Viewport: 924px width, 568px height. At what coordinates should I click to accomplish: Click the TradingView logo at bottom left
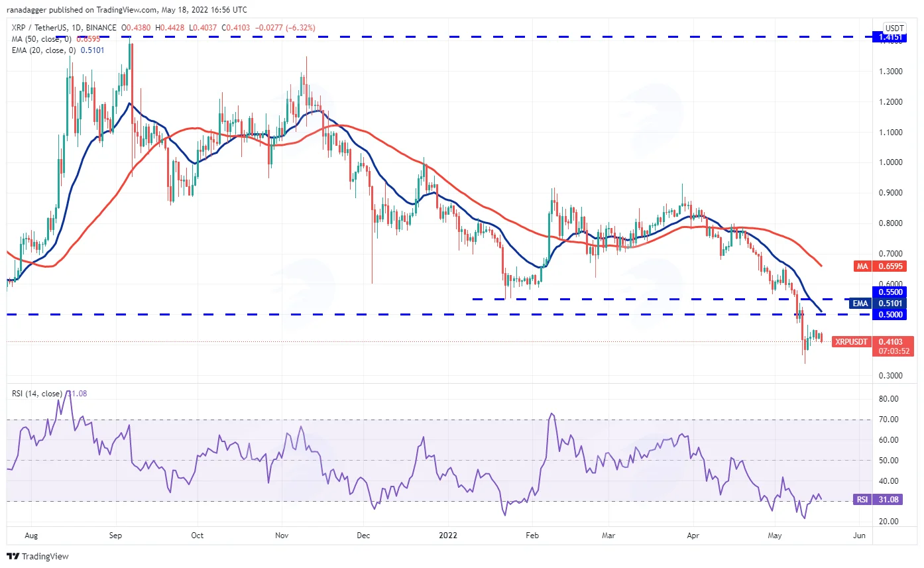38,557
